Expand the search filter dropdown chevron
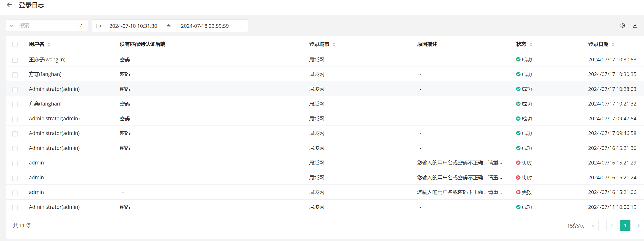 (x=12, y=26)
